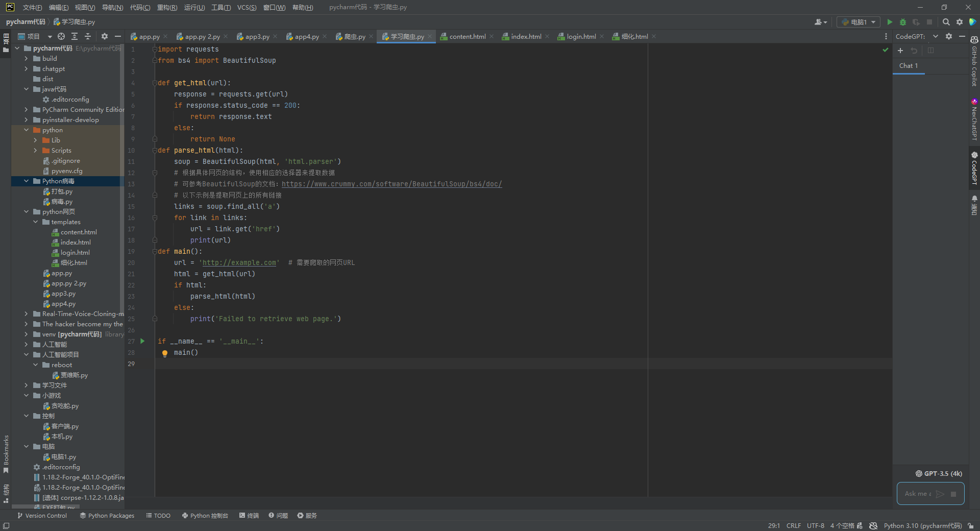Create new chat with plus icon

click(x=900, y=51)
